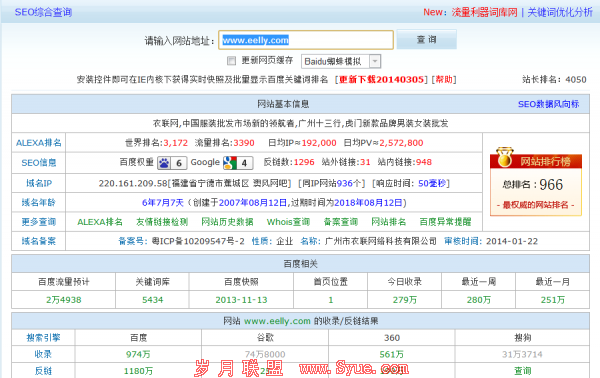Open the 网站排名 link
600x378 pixels.
pyautogui.click(x=389, y=222)
